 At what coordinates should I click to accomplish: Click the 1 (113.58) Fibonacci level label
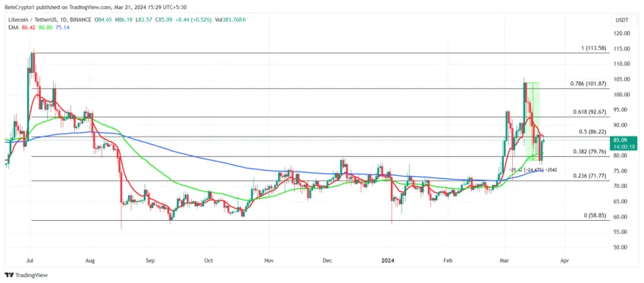[x=594, y=48]
